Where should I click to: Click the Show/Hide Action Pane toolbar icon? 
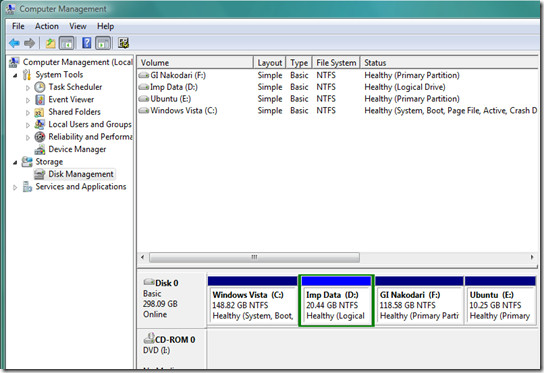tap(103, 43)
